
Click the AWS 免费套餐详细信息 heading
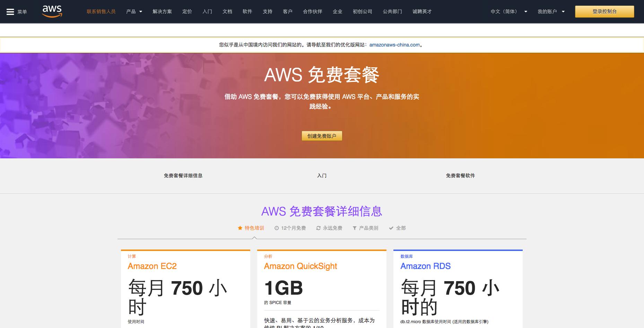point(322,211)
